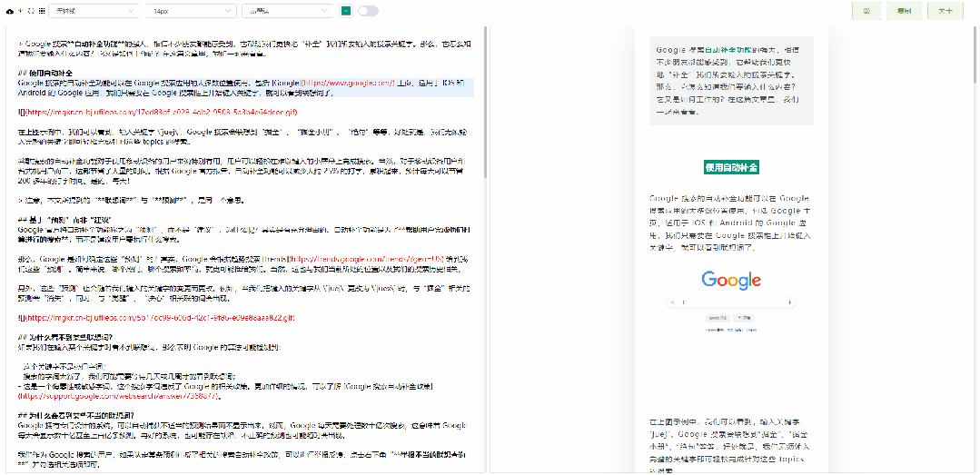Toggle fullscreen with the brackets icon

coord(31,11)
